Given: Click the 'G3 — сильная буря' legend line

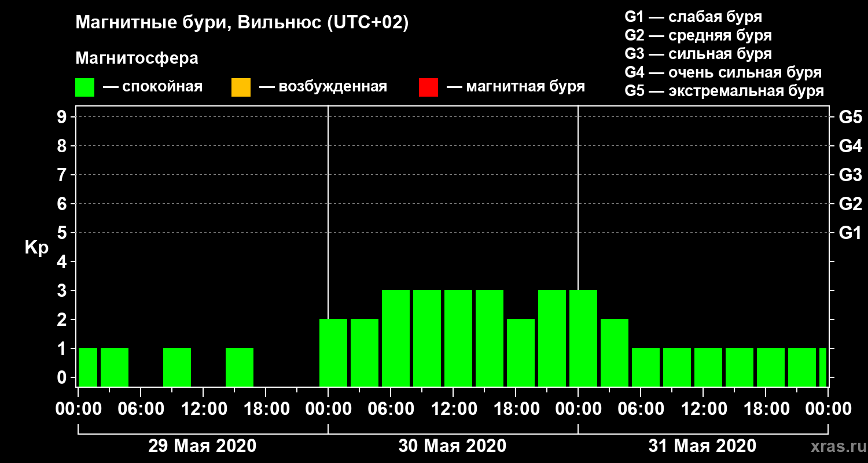Looking at the screenshot, I should 698,54.
